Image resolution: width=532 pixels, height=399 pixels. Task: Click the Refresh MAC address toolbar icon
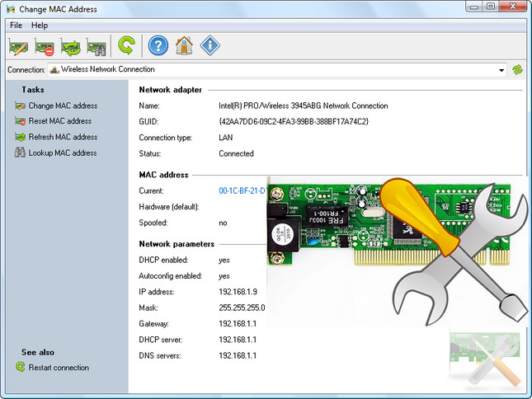click(71, 46)
